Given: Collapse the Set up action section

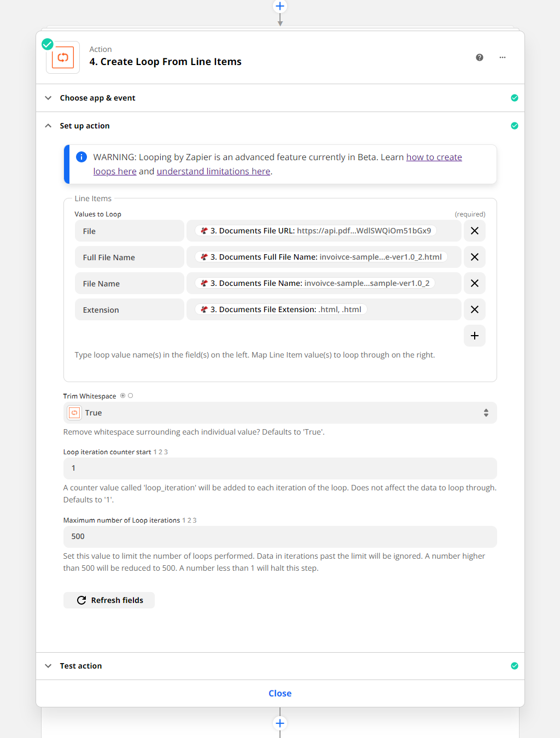Looking at the screenshot, I should pyautogui.click(x=85, y=126).
